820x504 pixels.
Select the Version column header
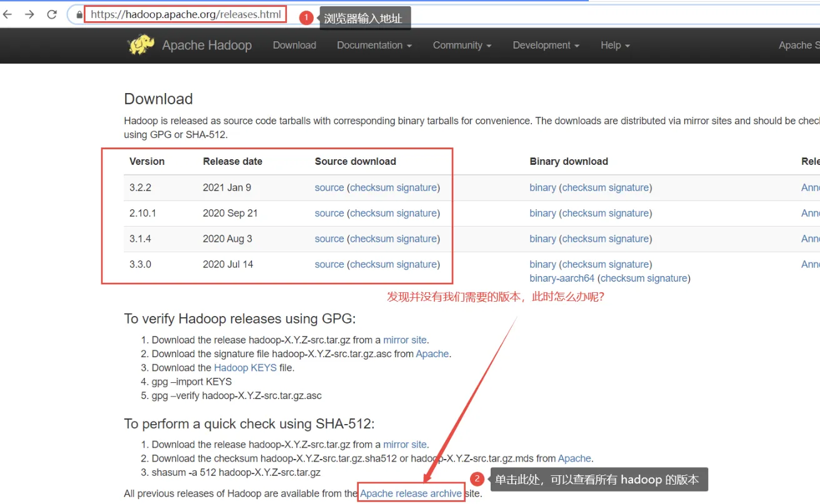pos(147,161)
